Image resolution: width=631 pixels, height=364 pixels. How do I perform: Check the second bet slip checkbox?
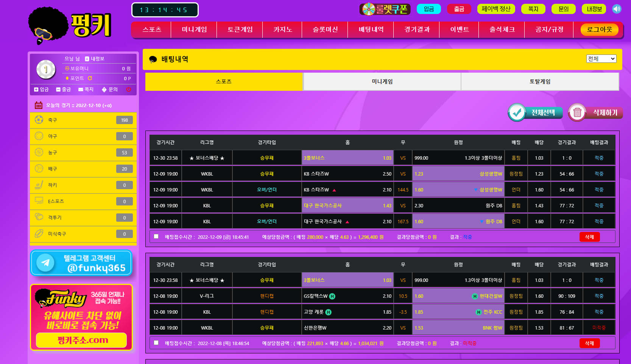156,343
